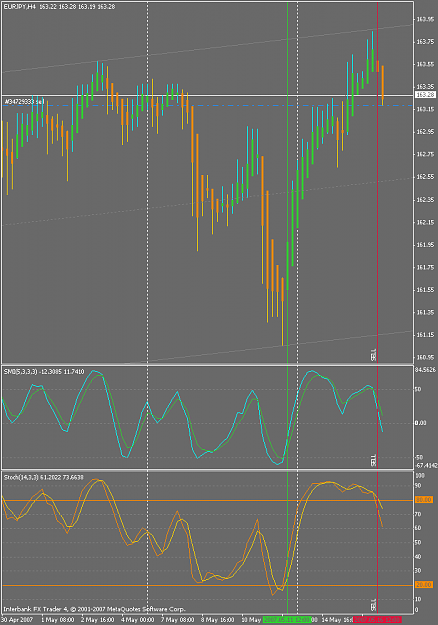438x625 pixels.
Task: Click the highlighted 163.28 current price tag
Action: [425, 95]
